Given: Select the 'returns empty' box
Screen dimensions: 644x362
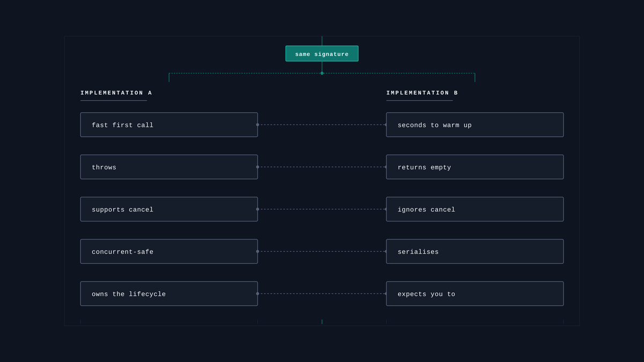Looking at the screenshot, I should 475,167.
